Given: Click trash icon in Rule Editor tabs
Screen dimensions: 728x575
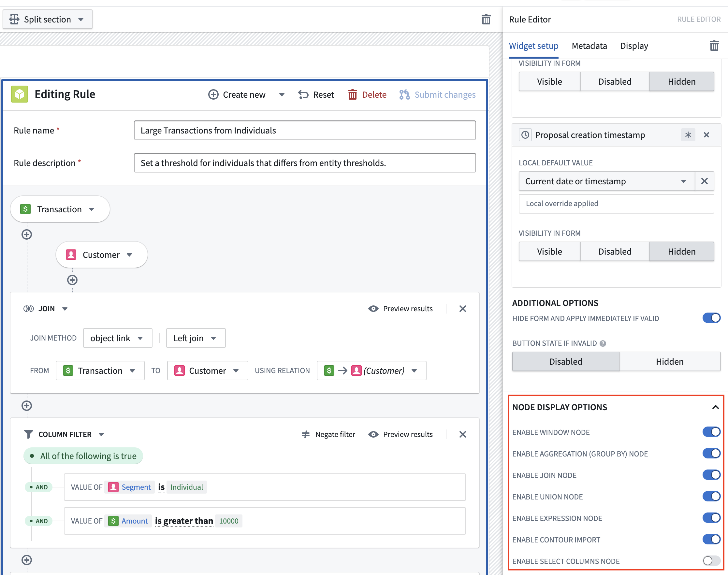Looking at the screenshot, I should 714,46.
